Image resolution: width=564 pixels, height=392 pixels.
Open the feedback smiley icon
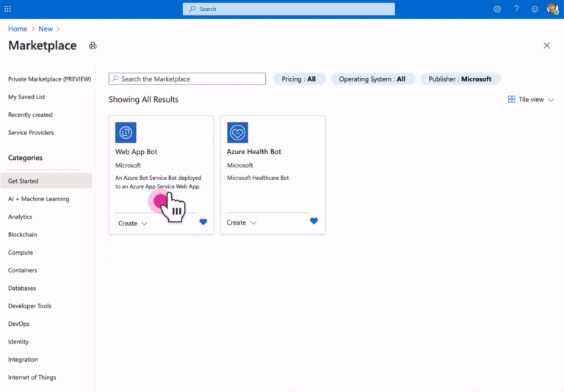(x=535, y=9)
